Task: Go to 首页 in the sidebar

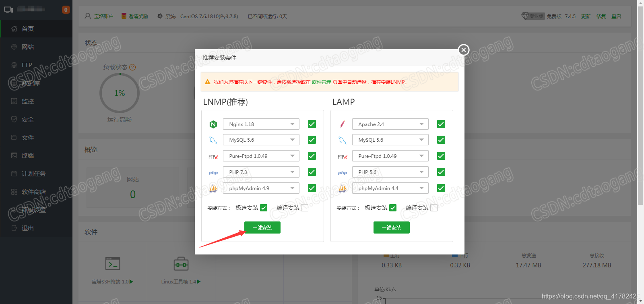Action: point(36,29)
